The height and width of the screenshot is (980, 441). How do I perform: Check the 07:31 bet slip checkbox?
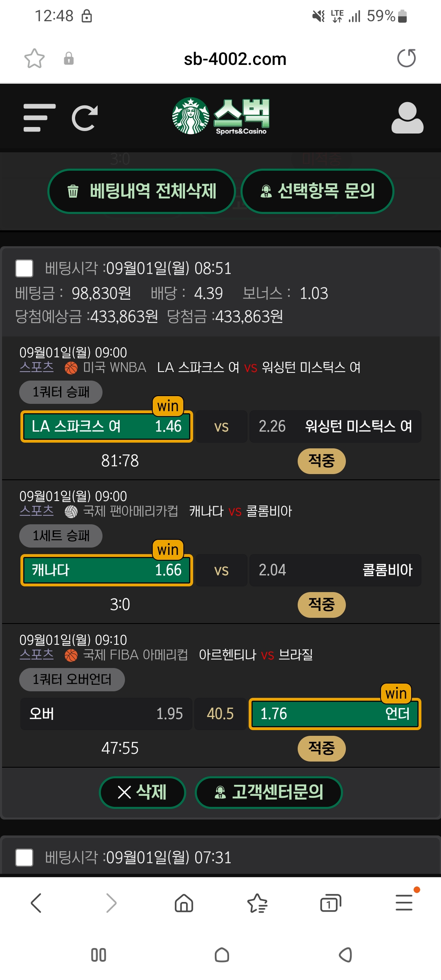[24, 857]
